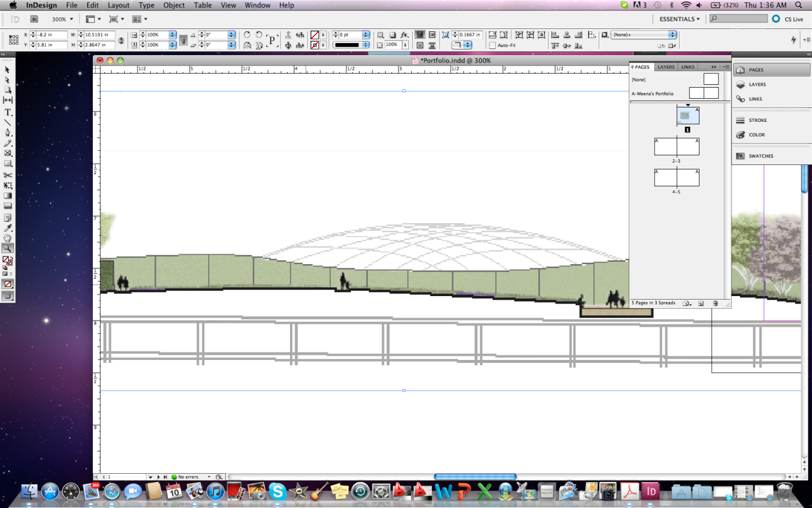Click the CS Live button
Screen dimensions: 812x508
pyautogui.click(x=788, y=19)
